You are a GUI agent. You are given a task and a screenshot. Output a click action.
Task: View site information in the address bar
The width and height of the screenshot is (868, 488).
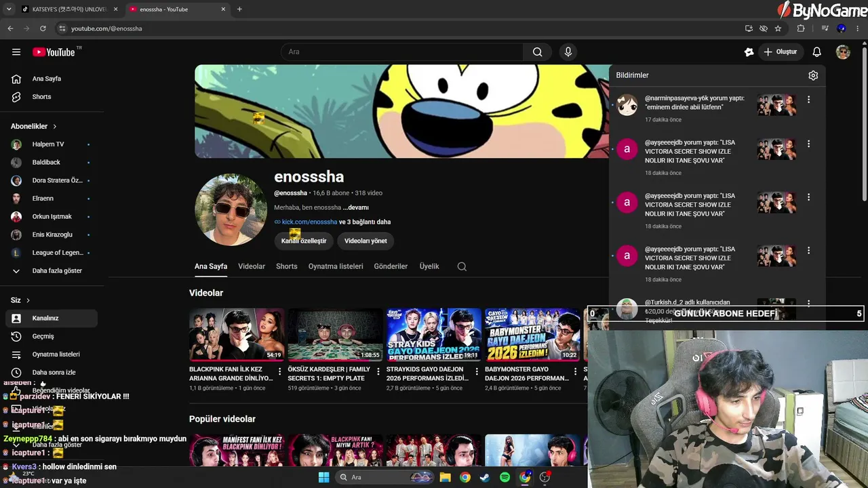(x=62, y=28)
